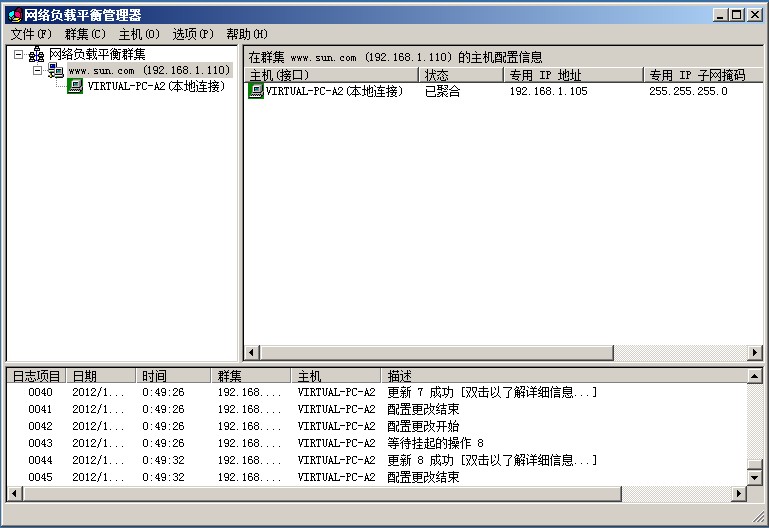Image resolution: width=769 pixels, height=528 pixels.
Task: Select www.sun.com (192.168.1.110) tree node
Action: [150, 71]
